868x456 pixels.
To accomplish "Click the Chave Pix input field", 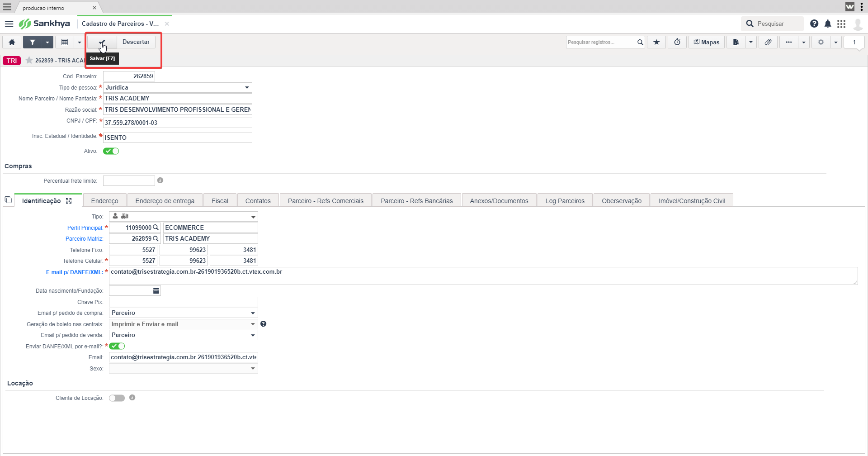I will tap(183, 302).
